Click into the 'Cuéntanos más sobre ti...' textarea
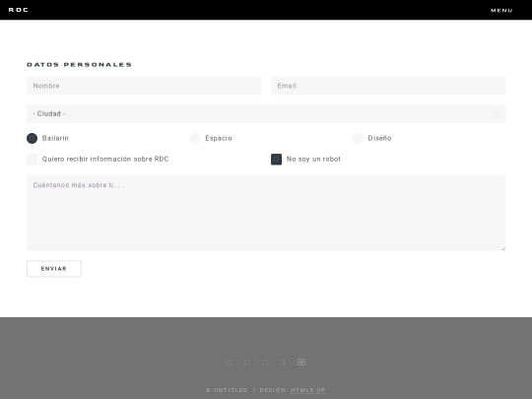 click(x=266, y=213)
